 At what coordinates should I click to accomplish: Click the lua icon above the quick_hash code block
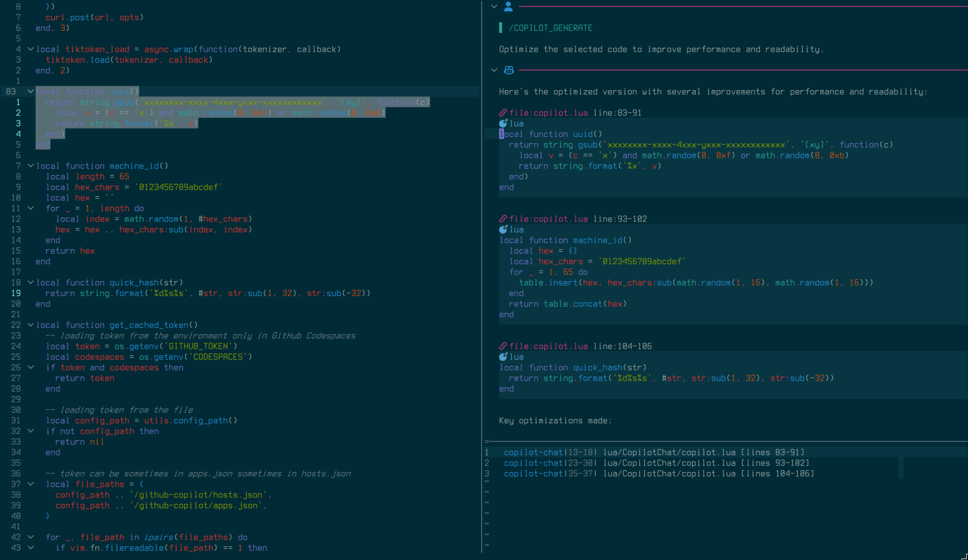[x=503, y=357]
